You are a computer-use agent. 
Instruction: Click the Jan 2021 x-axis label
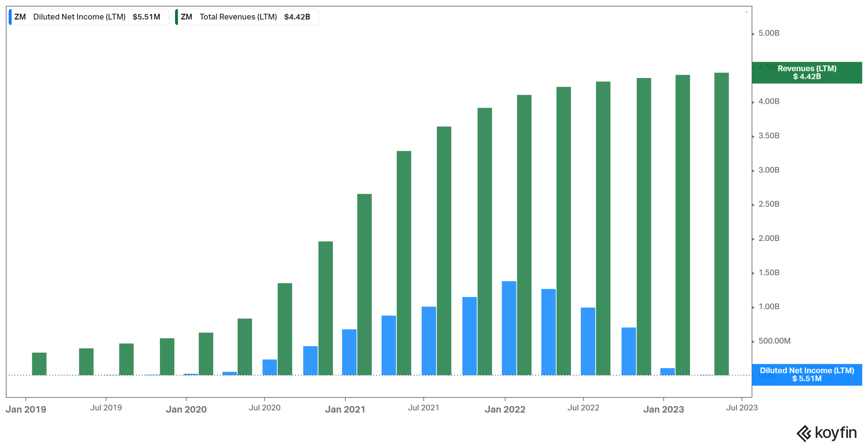tap(345, 409)
